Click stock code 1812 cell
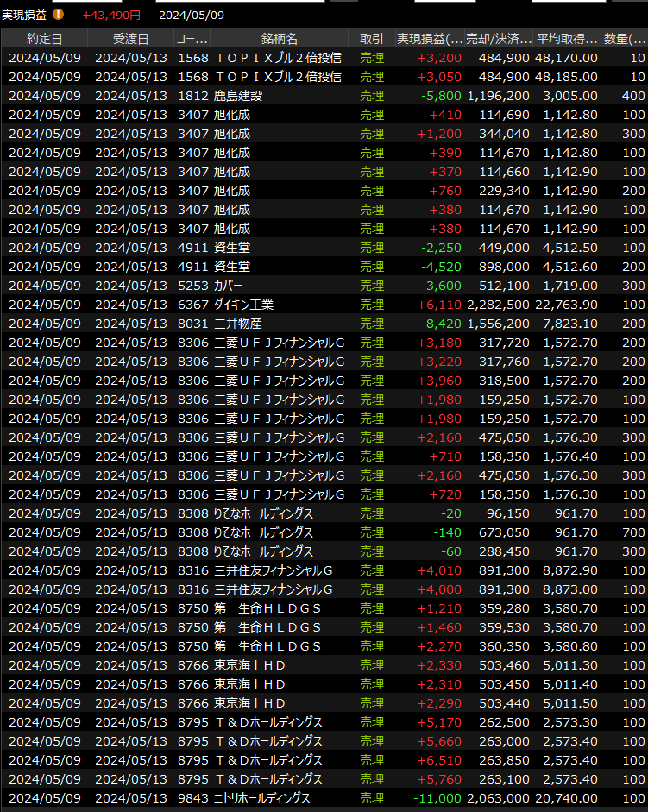 click(192, 96)
